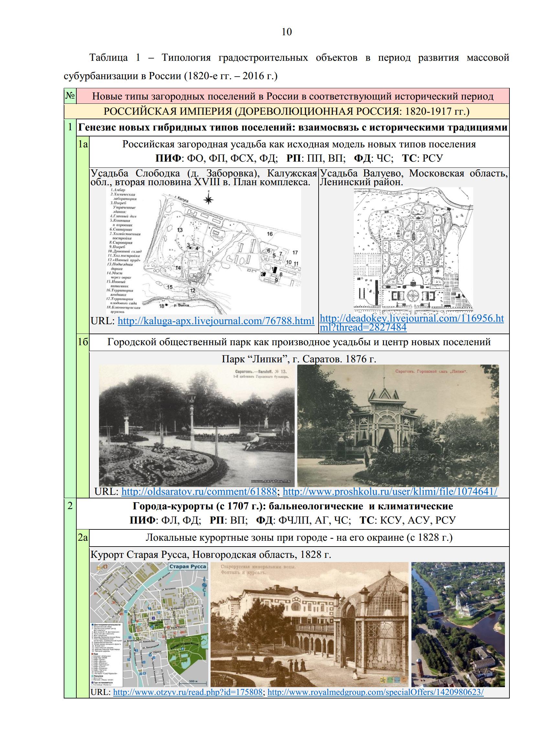This screenshot has width=535, height=756.
Task: Click 'Российская загородная усадьба как исходная модель'
Action: [x=299, y=144]
